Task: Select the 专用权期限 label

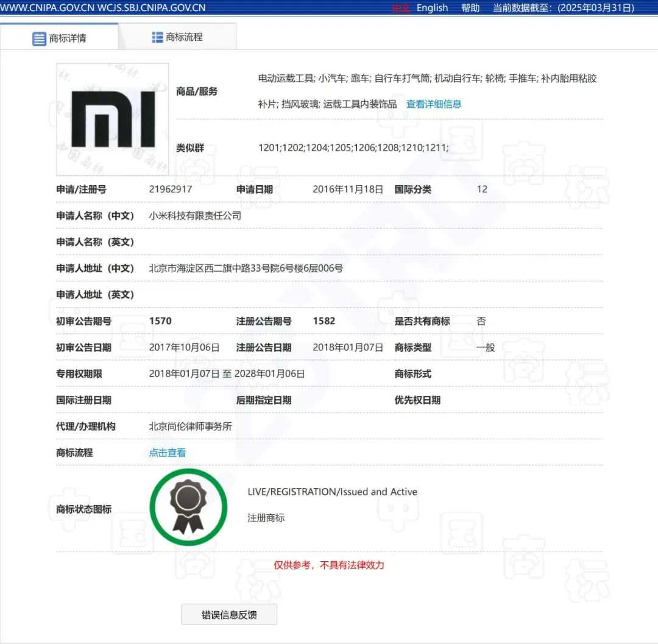Action: tap(79, 374)
